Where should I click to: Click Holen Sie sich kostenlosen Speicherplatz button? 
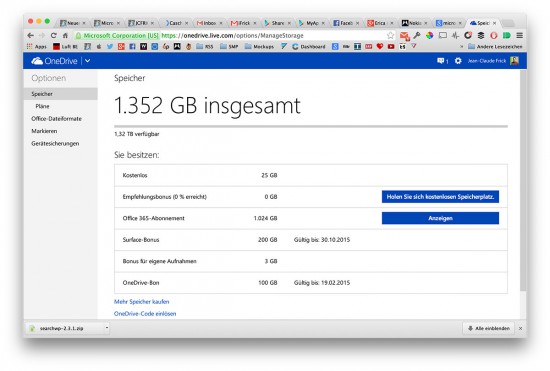[x=440, y=197]
